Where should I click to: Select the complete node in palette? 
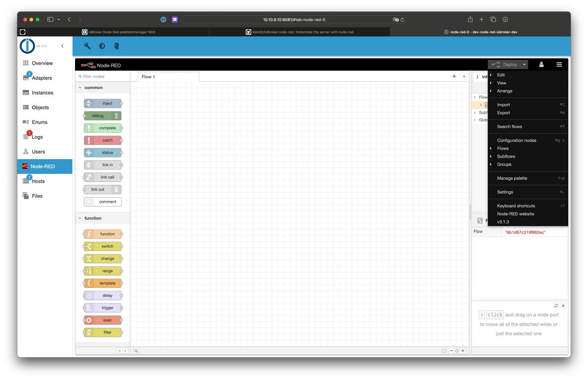coord(102,128)
